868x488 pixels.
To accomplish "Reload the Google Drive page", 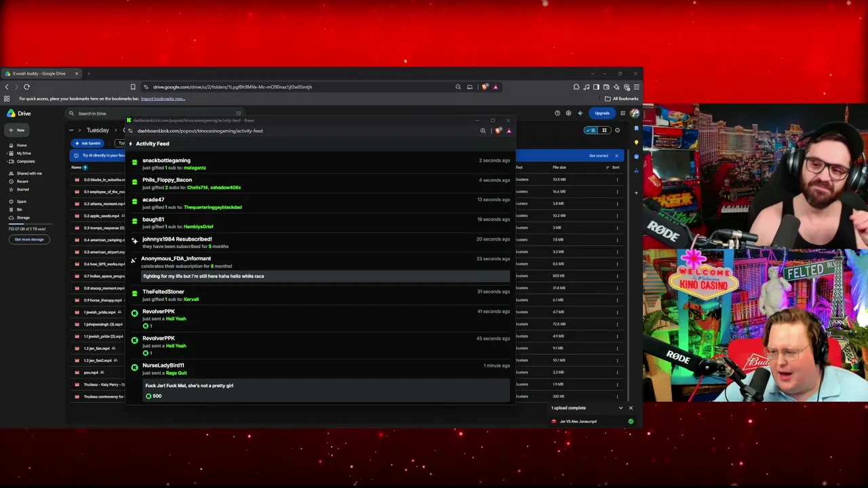I will 26,87.
